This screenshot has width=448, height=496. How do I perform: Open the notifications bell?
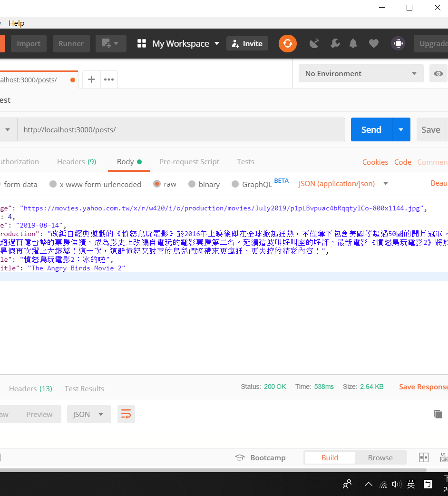[x=353, y=43]
